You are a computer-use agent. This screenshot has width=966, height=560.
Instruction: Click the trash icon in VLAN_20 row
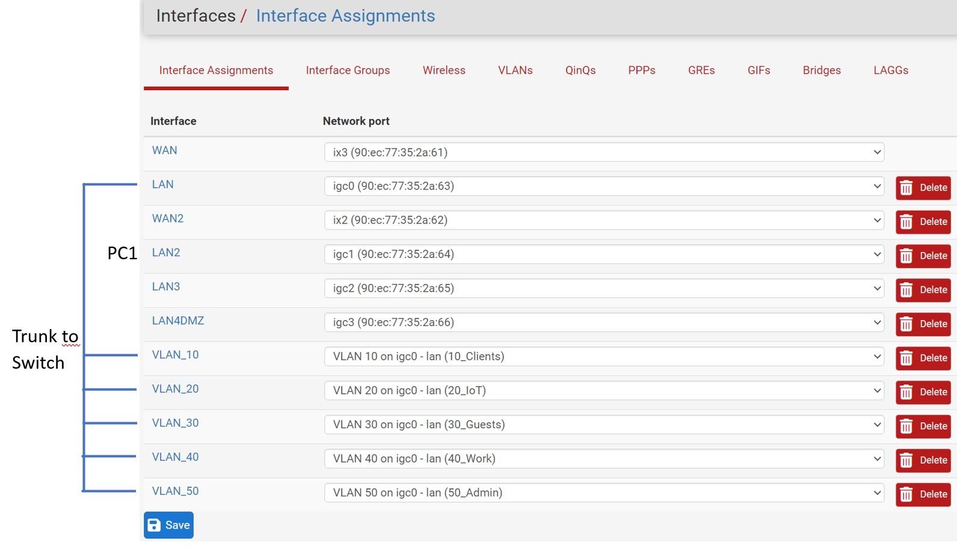(x=906, y=392)
